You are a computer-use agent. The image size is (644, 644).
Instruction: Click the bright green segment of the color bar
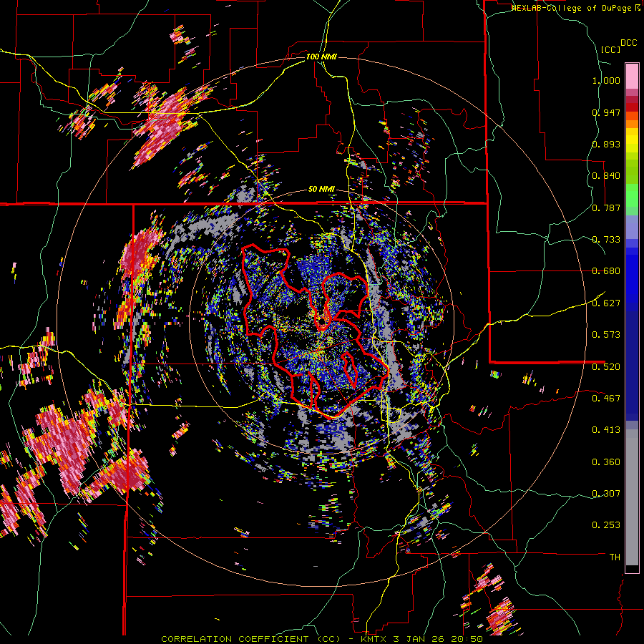pyautogui.click(x=632, y=195)
